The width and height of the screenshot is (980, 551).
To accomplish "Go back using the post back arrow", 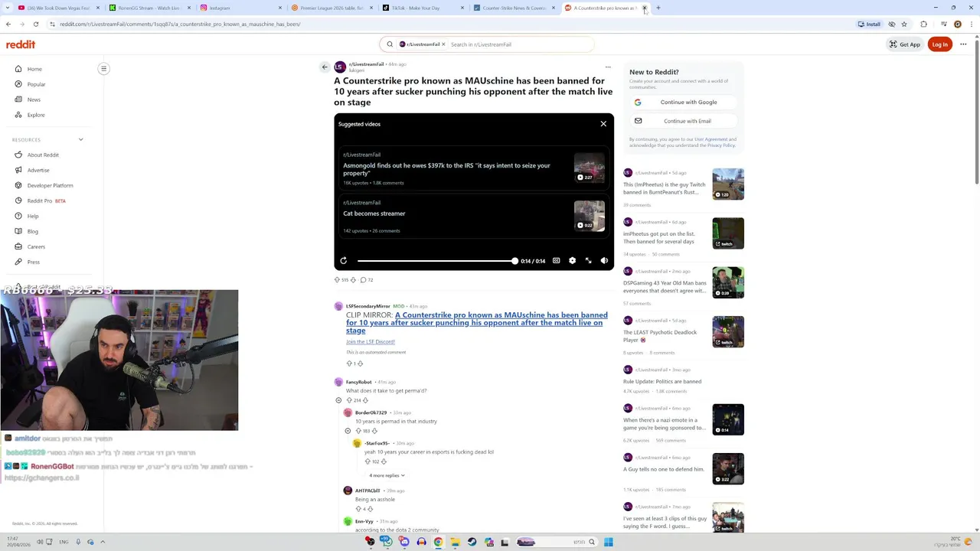I will click(x=325, y=67).
